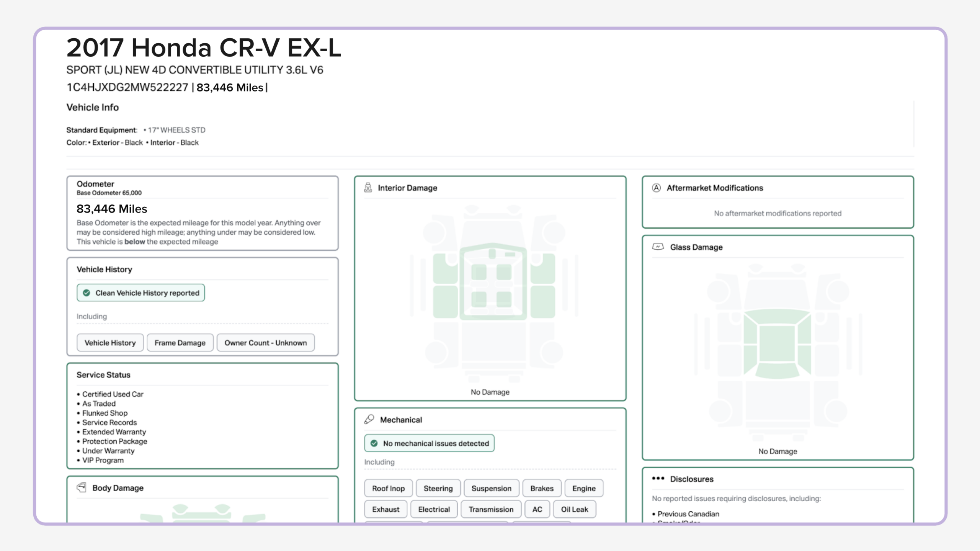
Task: Click the Previous Canadian disclosure item
Action: pos(688,514)
